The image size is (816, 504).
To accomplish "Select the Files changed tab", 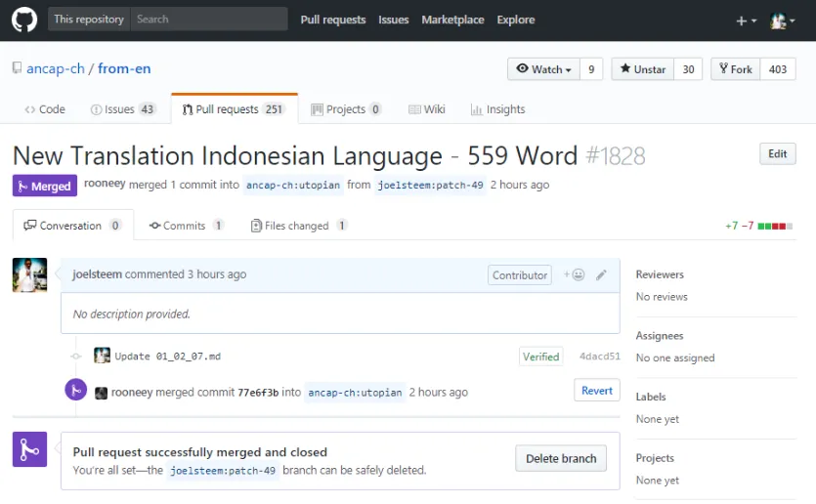I will pos(299,226).
